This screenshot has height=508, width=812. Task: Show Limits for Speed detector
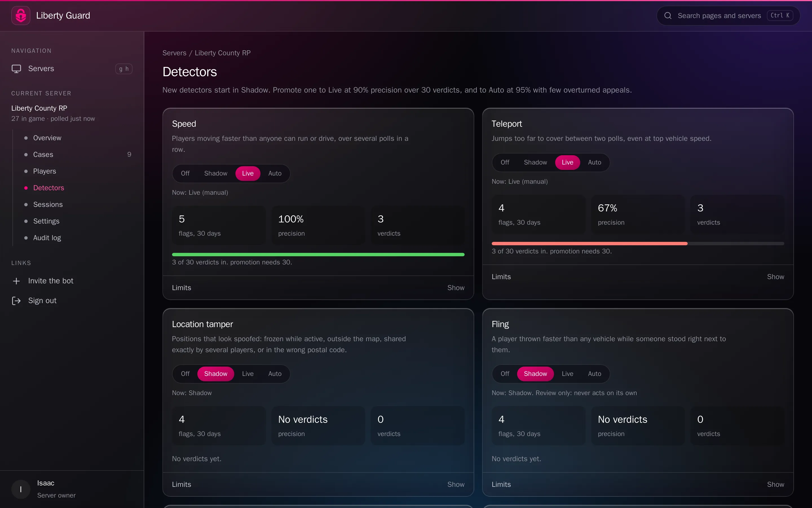456,288
